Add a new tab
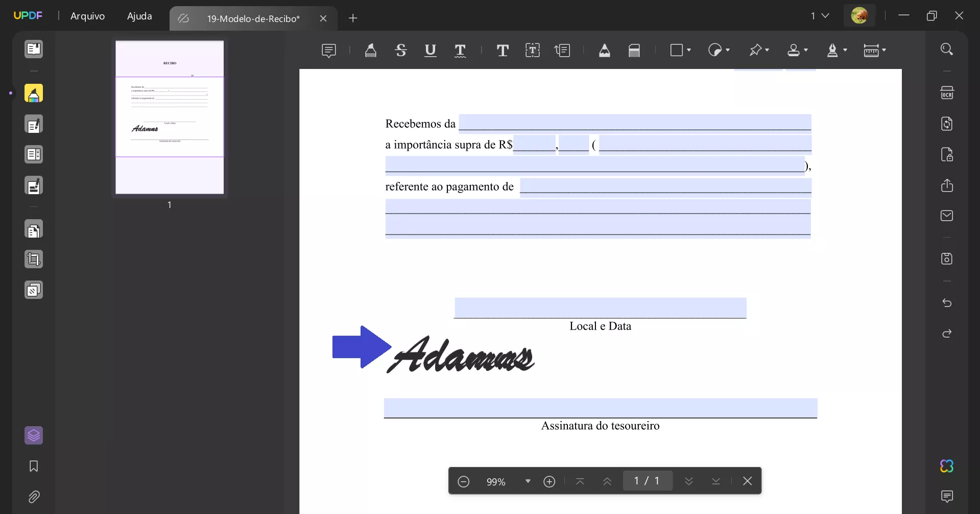Viewport: 980px width, 514px height. coord(353,18)
